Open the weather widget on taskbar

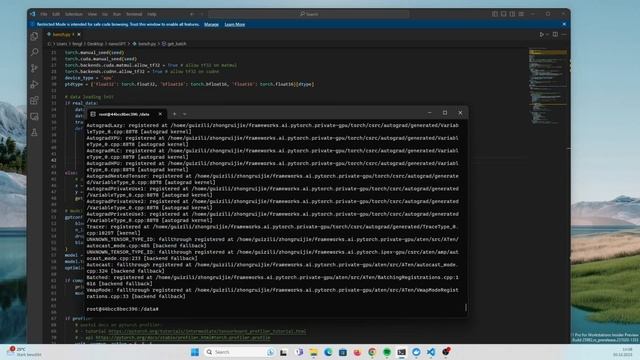(24, 352)
